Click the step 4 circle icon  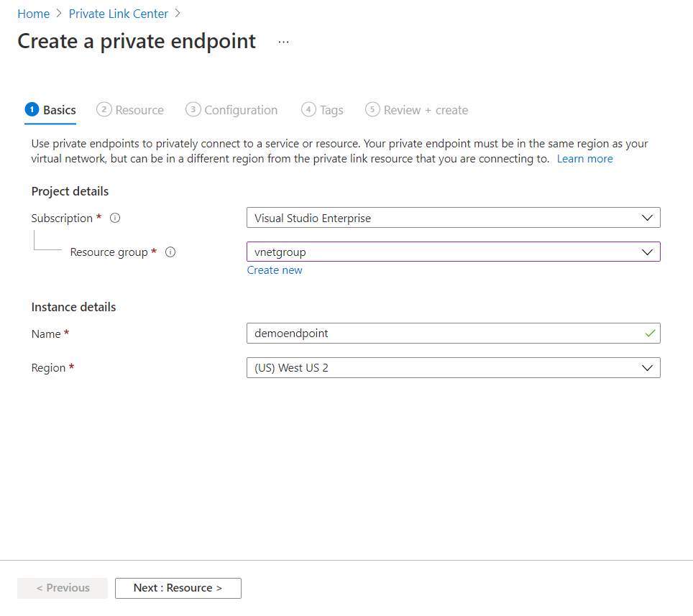[x=308, y=109]
